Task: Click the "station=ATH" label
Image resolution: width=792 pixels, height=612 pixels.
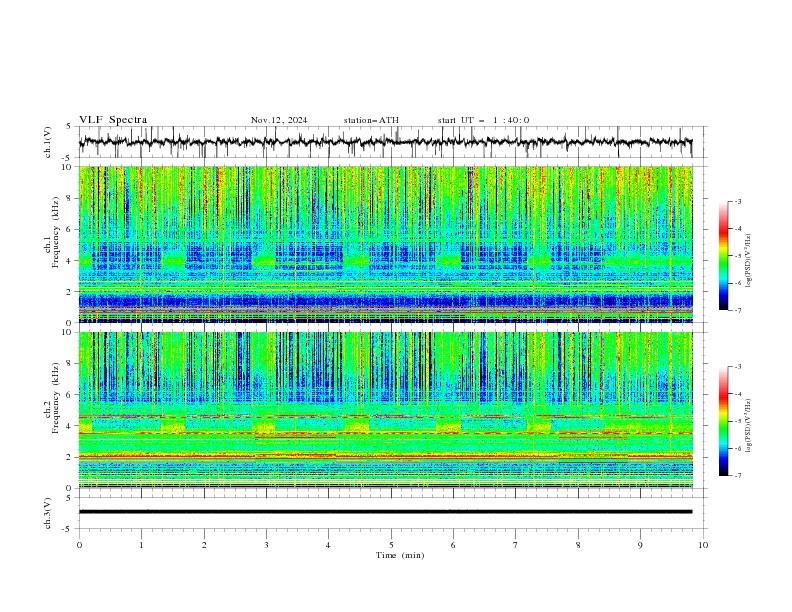Action: (371, 120)
